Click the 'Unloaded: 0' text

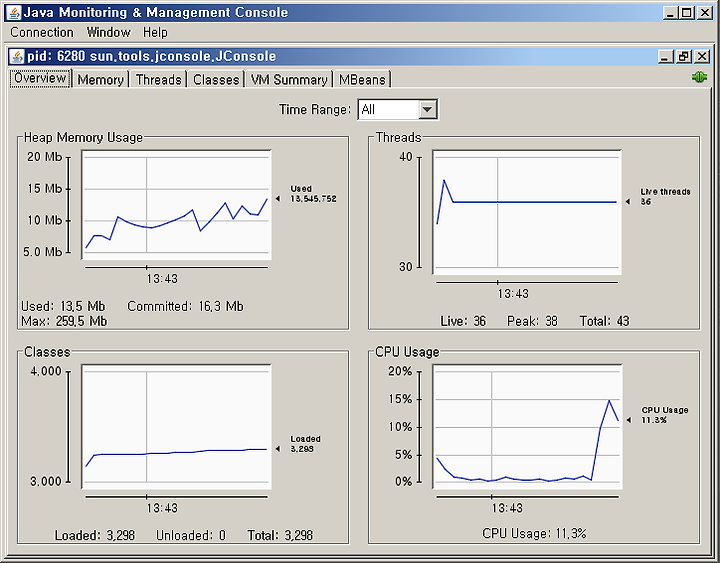coord(191,535)
